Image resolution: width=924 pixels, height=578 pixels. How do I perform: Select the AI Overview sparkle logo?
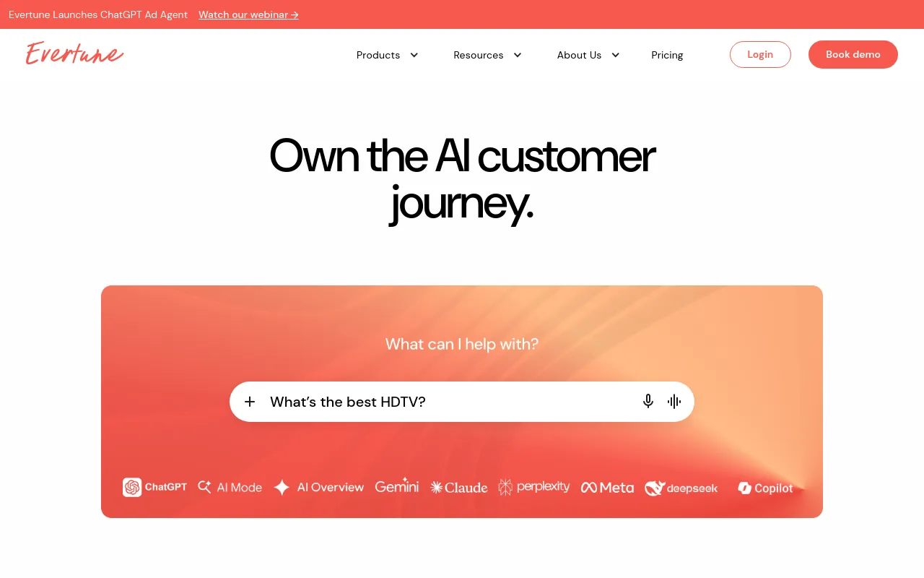coord(318,488)
